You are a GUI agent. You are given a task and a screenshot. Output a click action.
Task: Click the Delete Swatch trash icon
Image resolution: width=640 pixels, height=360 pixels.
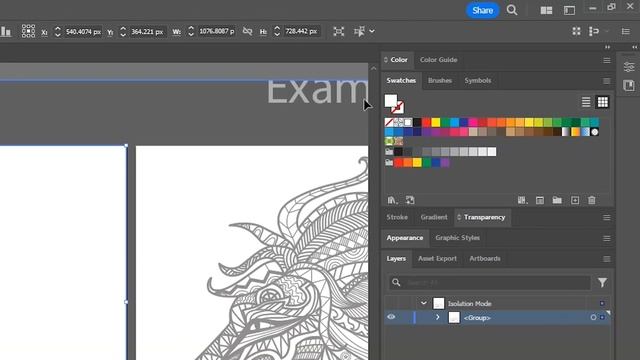coord(592,200)
